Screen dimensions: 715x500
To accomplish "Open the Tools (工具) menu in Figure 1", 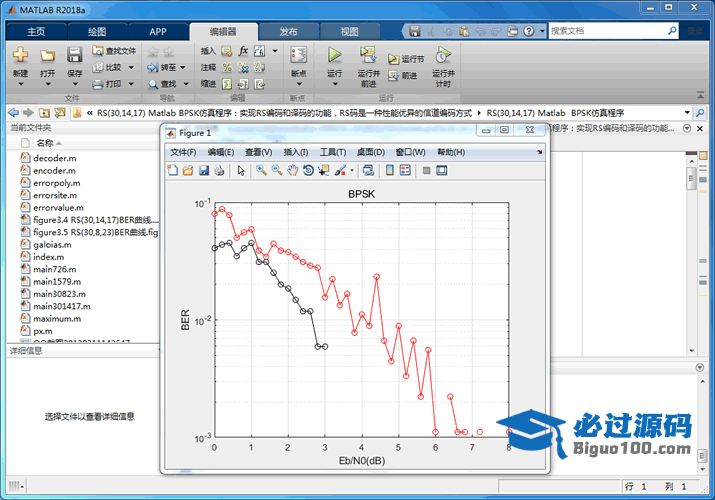I will point(333,152).
